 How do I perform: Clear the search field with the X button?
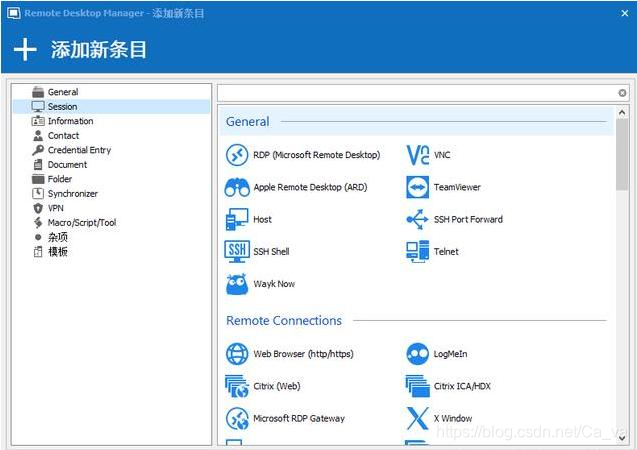tap(622, 93)
